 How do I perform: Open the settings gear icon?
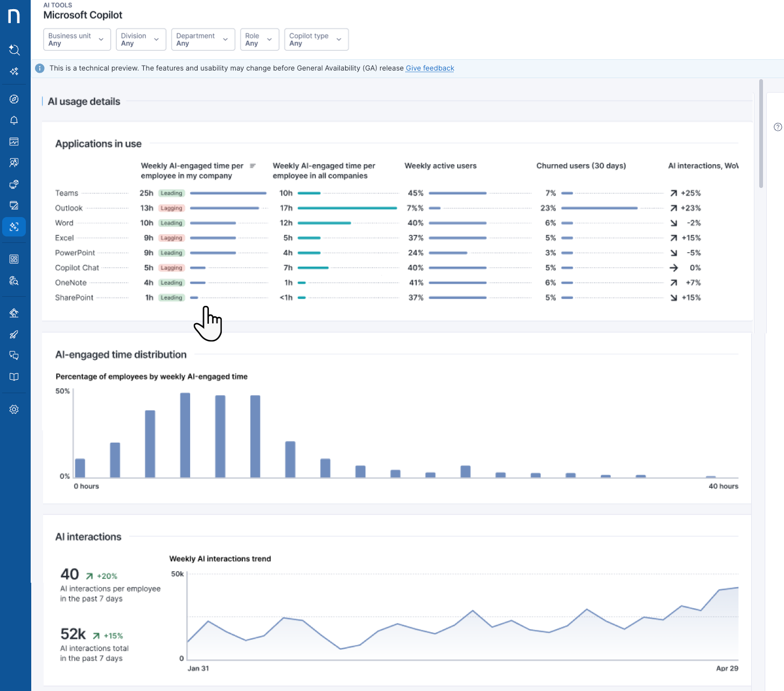pos(15,409)
